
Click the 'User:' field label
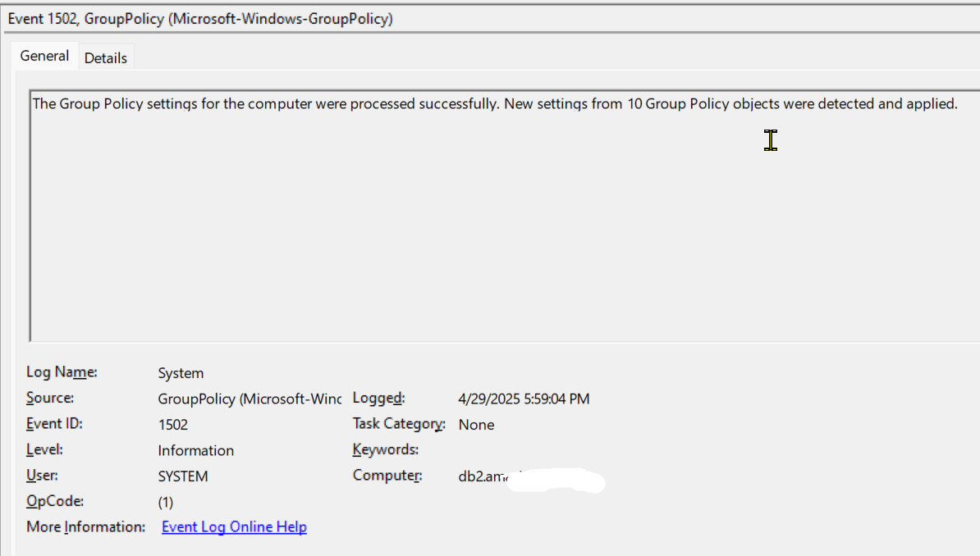pos(42,476)
